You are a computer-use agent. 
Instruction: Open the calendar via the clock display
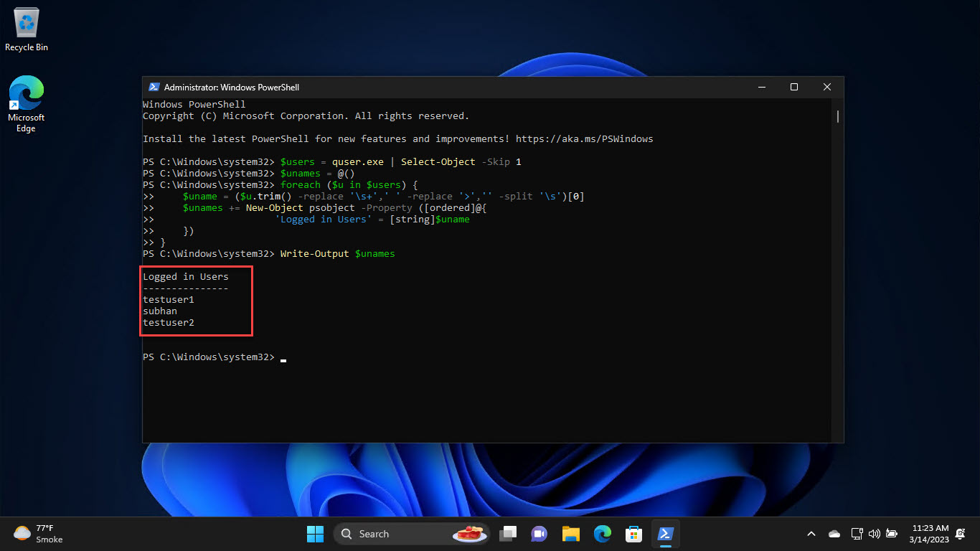click(x=930, y=534)
